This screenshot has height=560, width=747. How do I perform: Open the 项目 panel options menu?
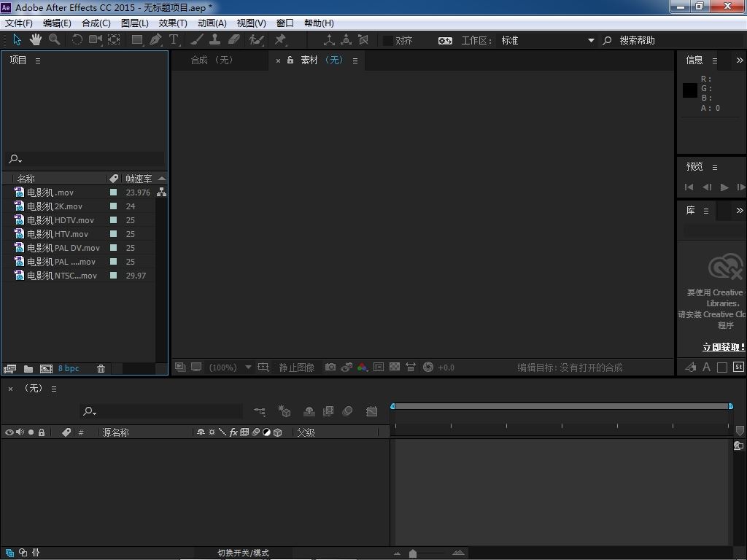(x=38, y=61)
